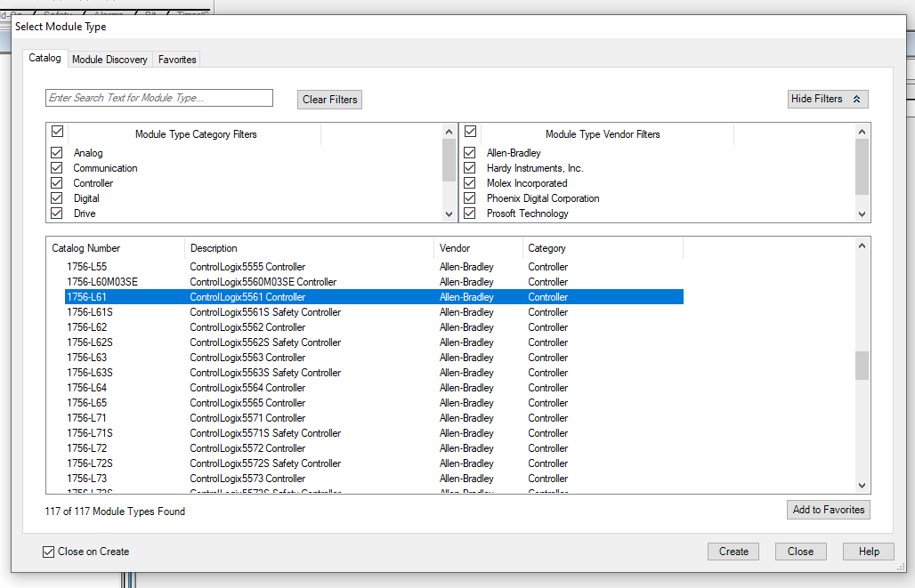Click category filter list scroll-up arrow
915x588 pixels.
click(449, 132)
